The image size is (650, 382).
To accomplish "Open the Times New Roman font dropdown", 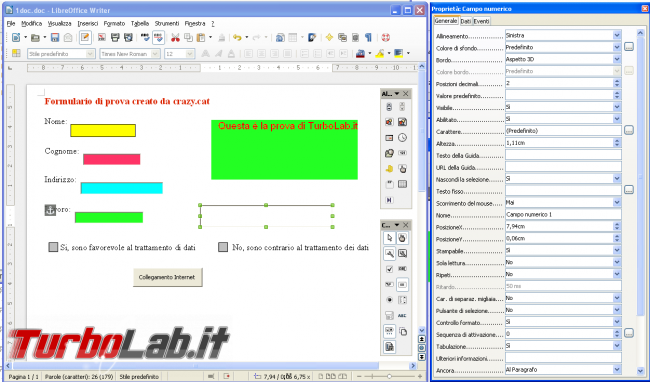I will click(155, 54).
